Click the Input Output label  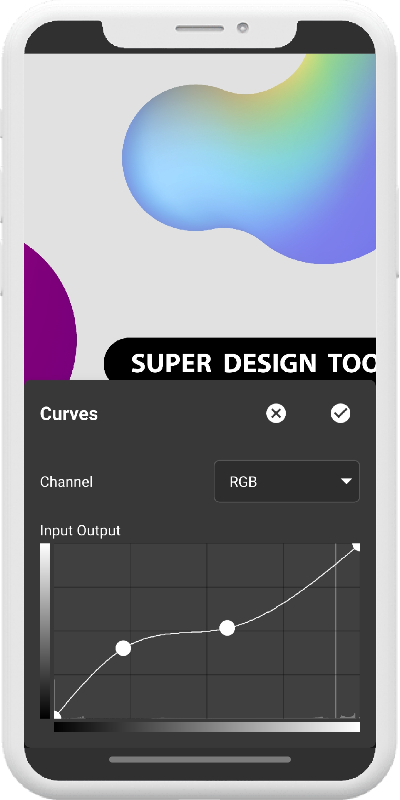click(80, 531)
